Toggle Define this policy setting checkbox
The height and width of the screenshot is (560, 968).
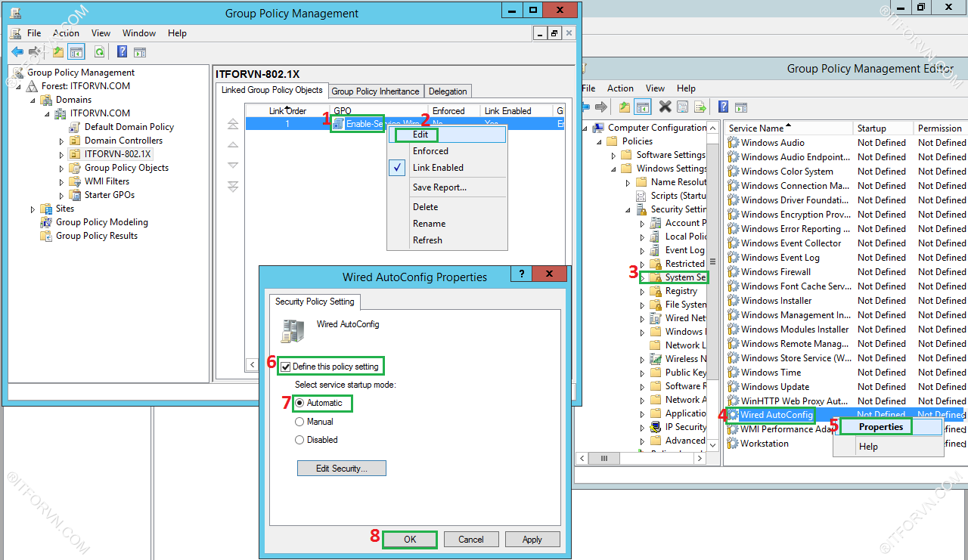[286, 367]
